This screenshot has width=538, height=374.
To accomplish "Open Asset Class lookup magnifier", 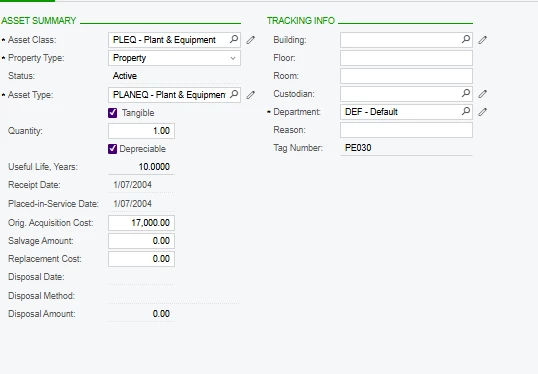I will tap(234, 39).
